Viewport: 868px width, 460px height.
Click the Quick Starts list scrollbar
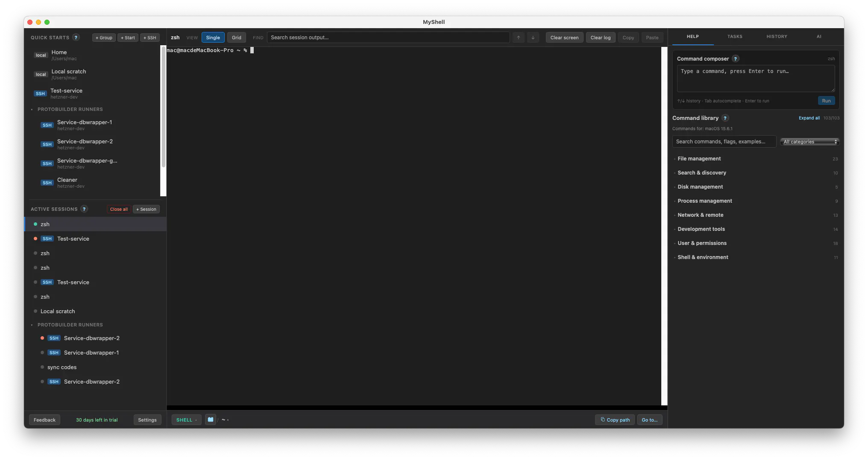pos(163,107)
